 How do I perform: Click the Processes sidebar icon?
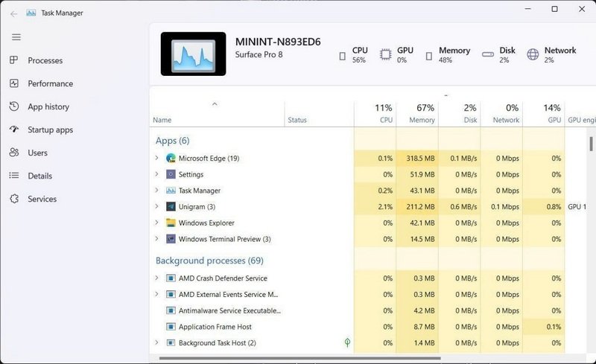(x=13, y=60)
